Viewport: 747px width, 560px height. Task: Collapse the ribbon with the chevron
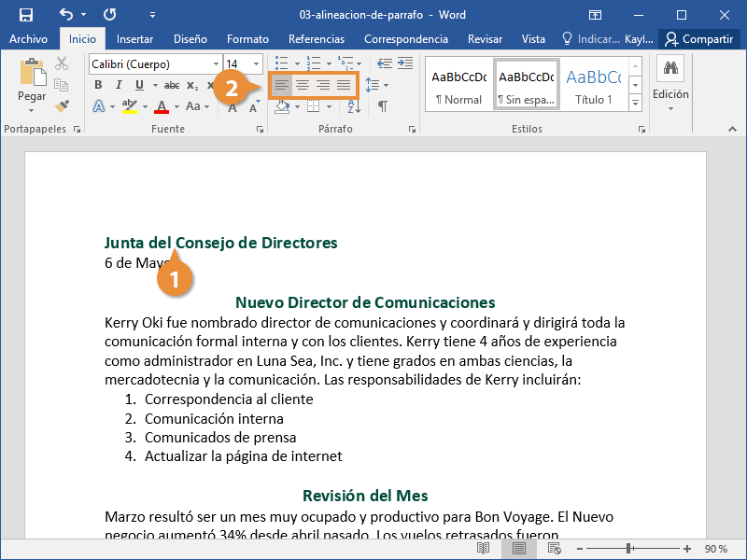coord(733,129)
